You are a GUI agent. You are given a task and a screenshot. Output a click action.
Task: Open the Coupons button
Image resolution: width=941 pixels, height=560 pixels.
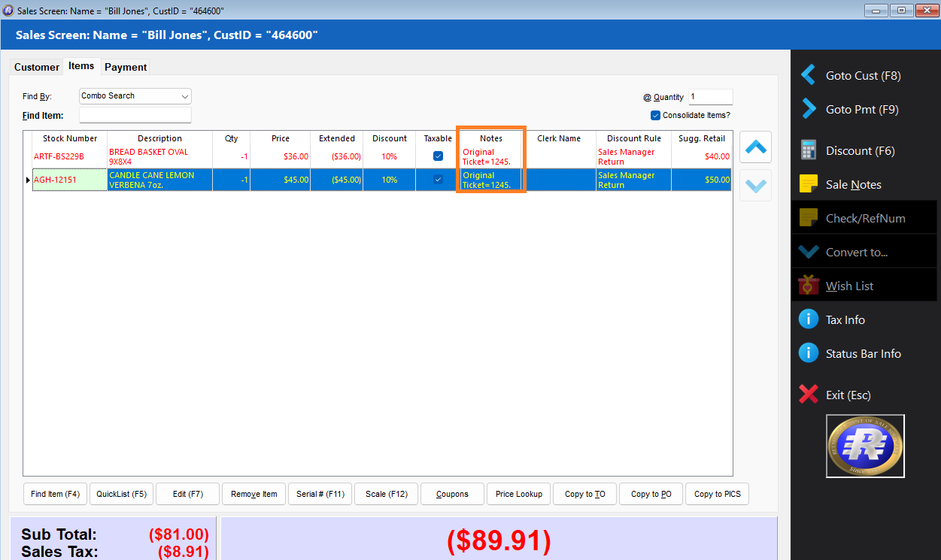click(x=453, y=494)
